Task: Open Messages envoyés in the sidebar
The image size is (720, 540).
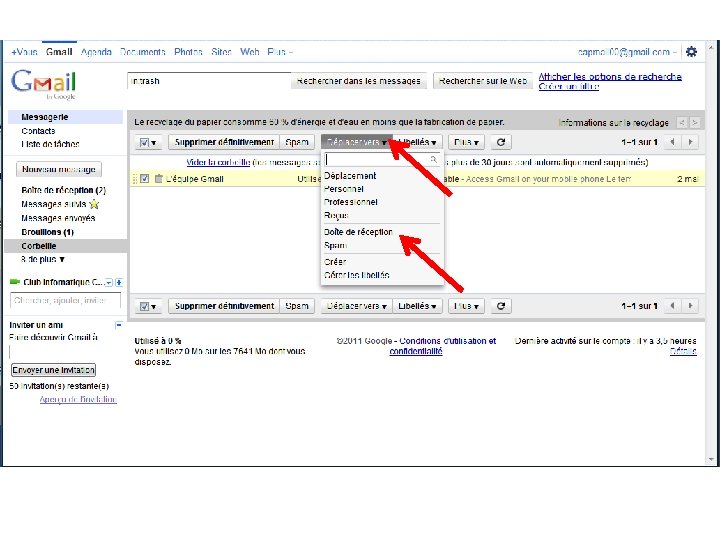Action: pos(58,218)
